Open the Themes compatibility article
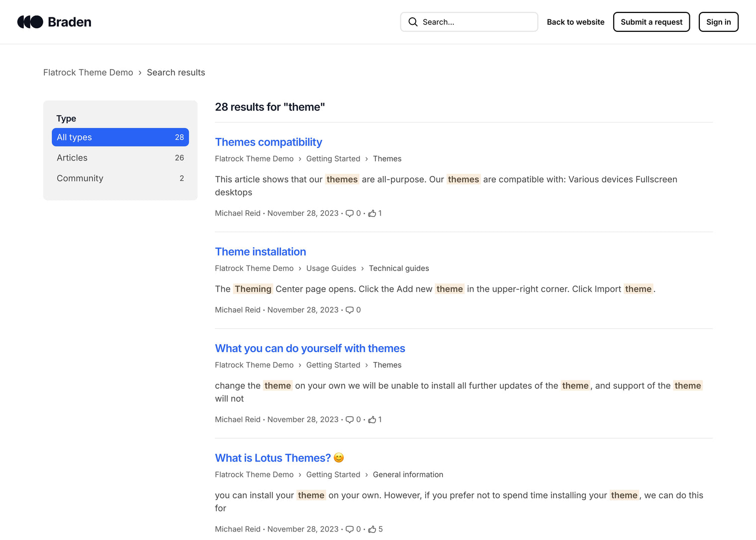The image size is (756, 540). point(269,142)
